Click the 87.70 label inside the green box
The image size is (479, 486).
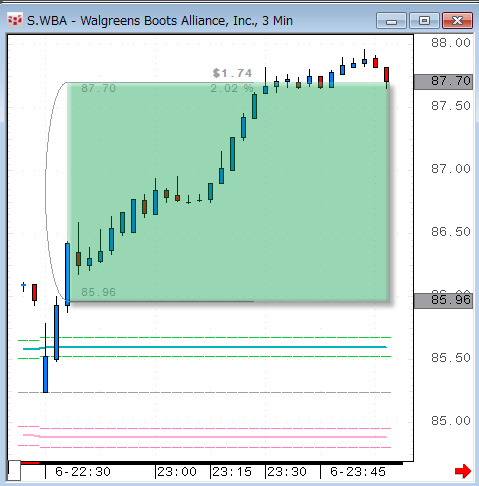click(98, 88)
